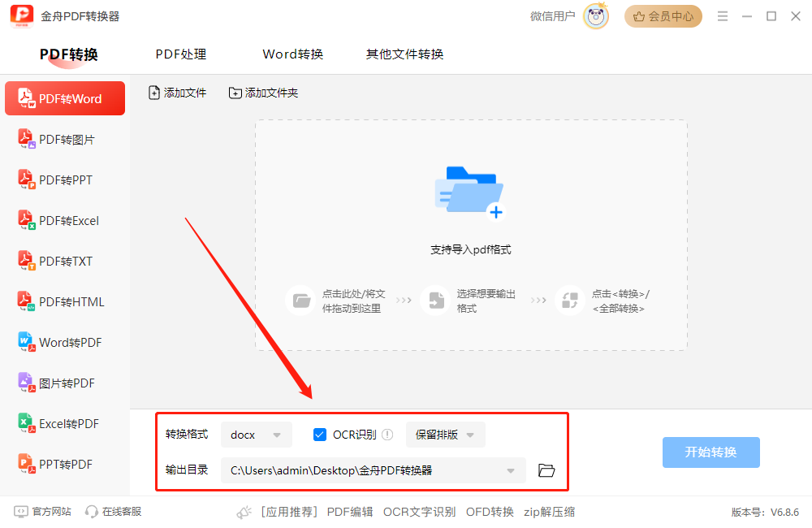812x528 pixels.
Task: Click the 点击<转换>/<全部转换> step icon
Action: [570, 301]
